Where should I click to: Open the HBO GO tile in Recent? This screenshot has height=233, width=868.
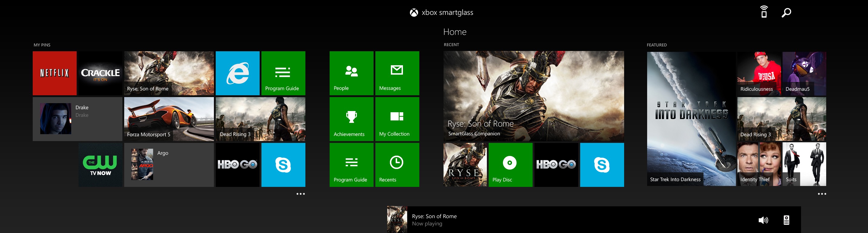(x=556, y=164)
